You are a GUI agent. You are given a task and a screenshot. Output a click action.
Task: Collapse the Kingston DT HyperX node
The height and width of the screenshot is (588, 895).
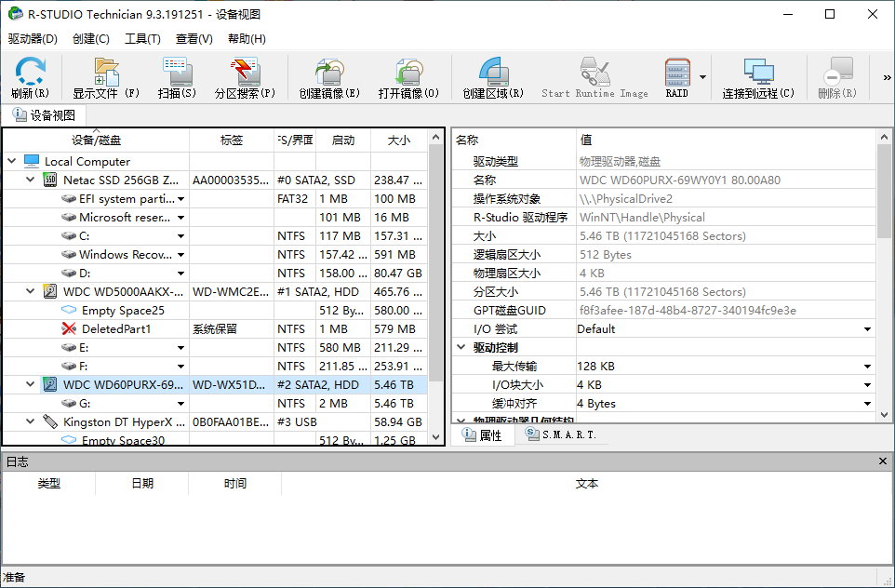[x=31, y=421]
